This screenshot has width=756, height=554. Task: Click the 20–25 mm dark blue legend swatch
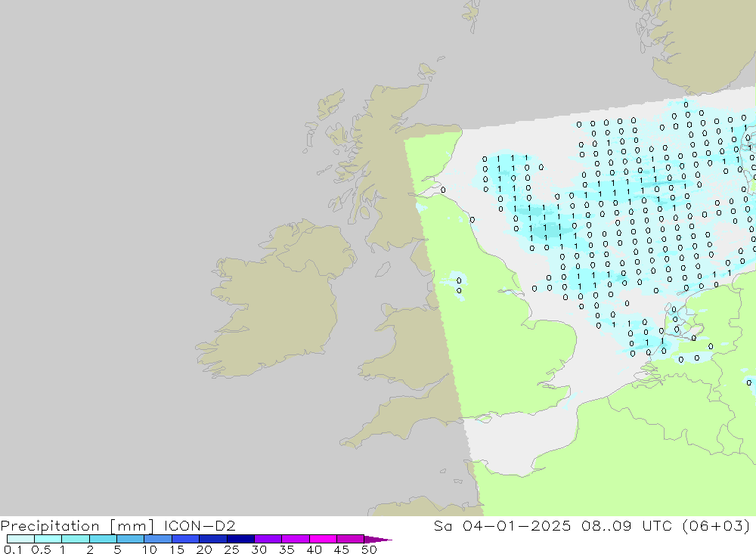pos(213,539)
